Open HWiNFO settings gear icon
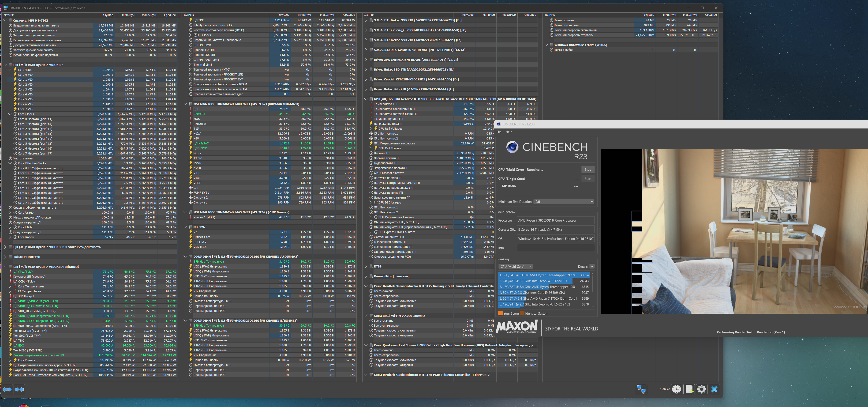The height and width of the screenshot is (407, 868). tap(702, 389)
